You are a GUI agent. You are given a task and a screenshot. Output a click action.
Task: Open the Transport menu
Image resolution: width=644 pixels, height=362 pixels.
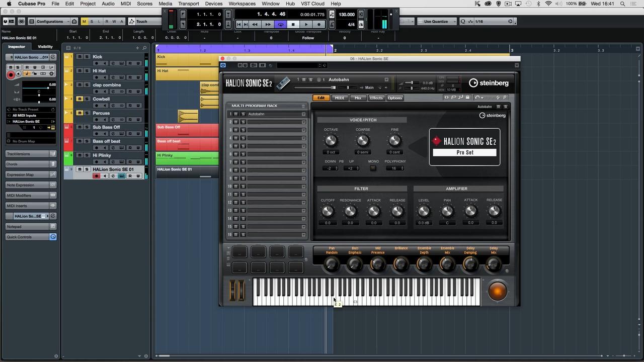(188, 4)
